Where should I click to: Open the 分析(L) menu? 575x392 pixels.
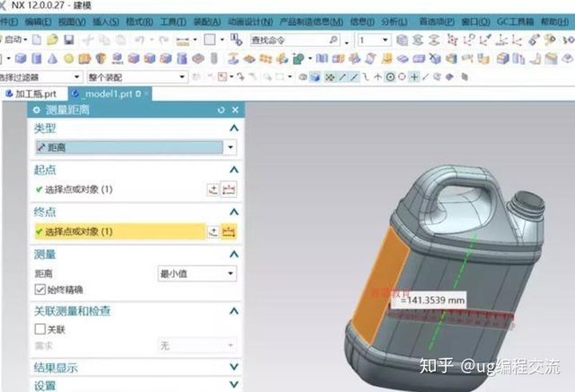[x=395, y=22]
